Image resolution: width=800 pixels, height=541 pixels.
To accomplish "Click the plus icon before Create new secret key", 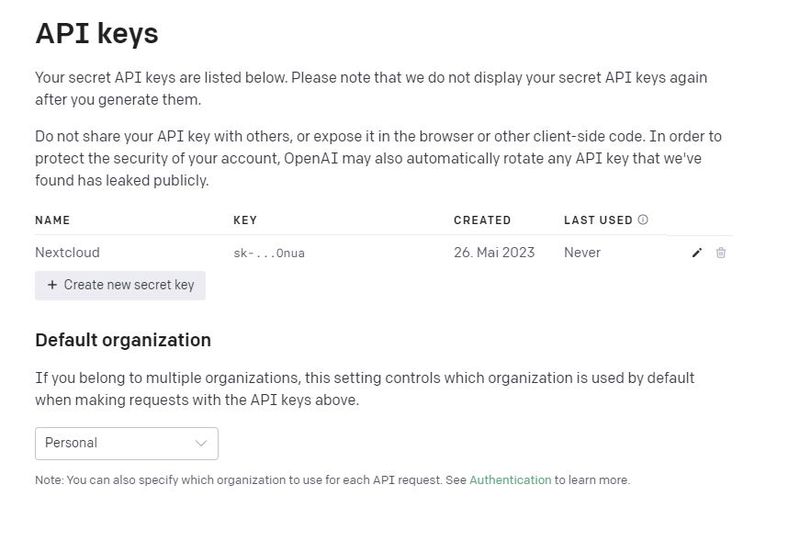I will click(x=52, y=285).
